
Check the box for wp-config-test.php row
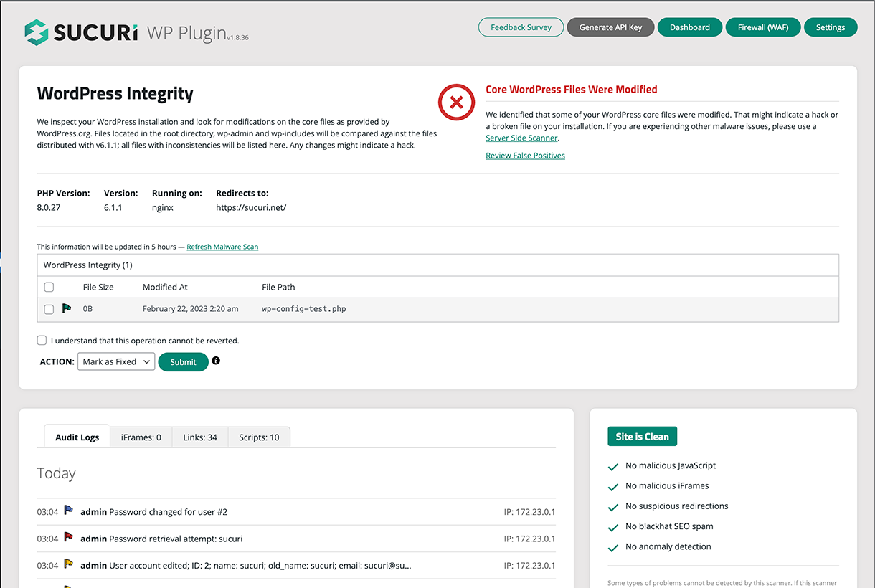(x=49, y=309)
